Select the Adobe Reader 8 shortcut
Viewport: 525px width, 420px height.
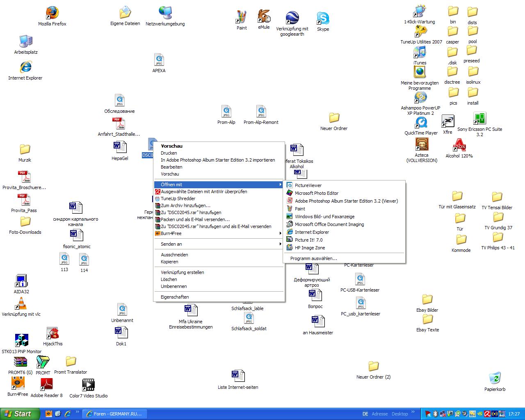pyautogui.click(x=46, y=385)
